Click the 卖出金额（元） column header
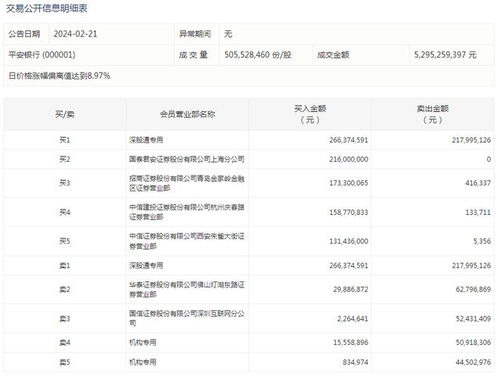This screenshot has width=499, height=376. [x=433, y=114]
